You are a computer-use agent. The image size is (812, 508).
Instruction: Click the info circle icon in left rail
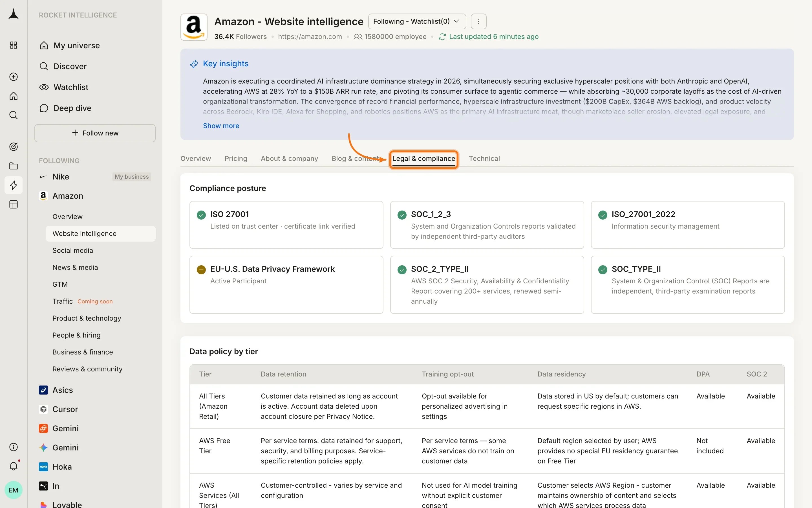coord(14,447)
